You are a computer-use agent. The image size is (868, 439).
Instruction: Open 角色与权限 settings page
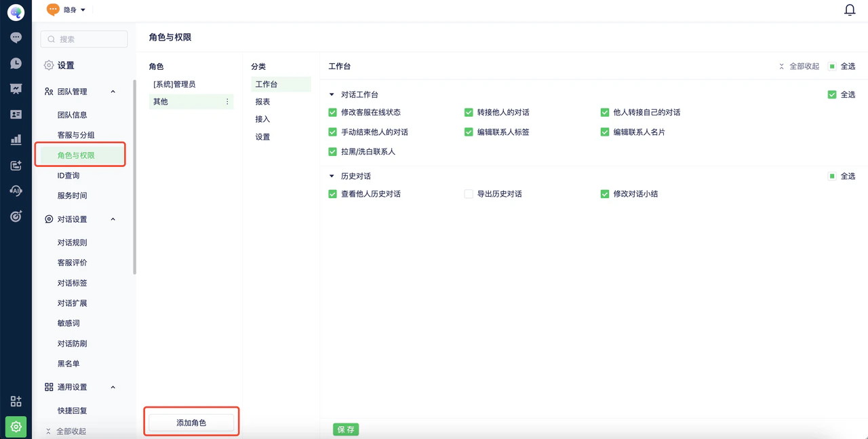[x=76, y=155]
